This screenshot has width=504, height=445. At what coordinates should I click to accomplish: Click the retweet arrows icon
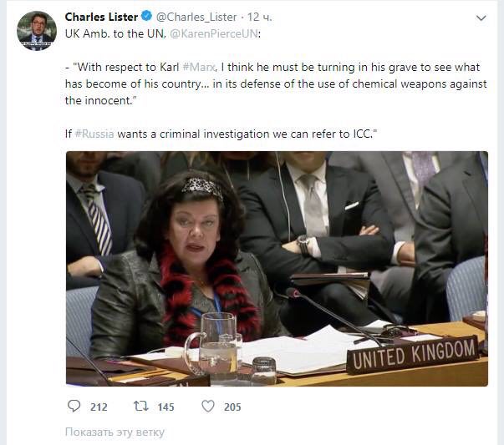tap(140, 407)
